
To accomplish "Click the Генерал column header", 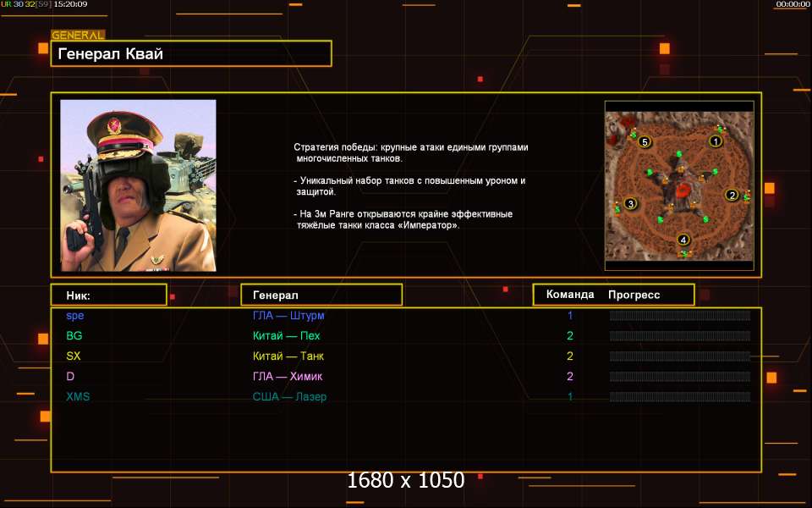I will 321,295.
